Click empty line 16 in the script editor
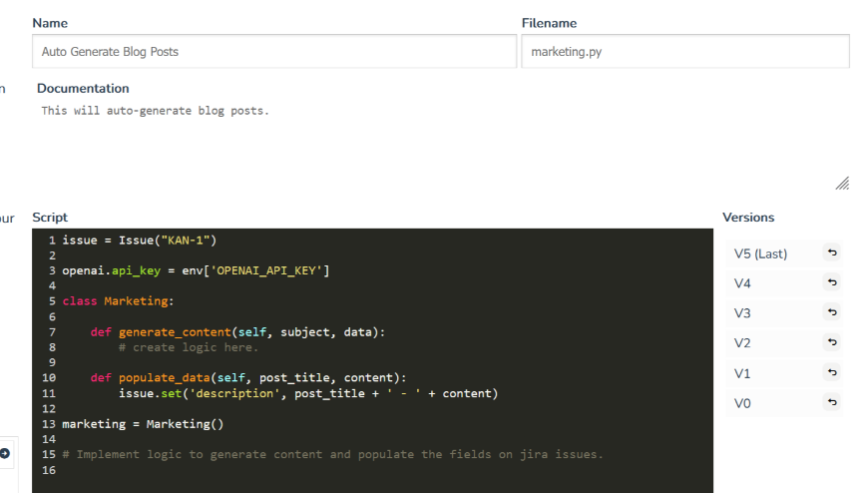Screen dimensions: 868x493 (x=299, y=470)
